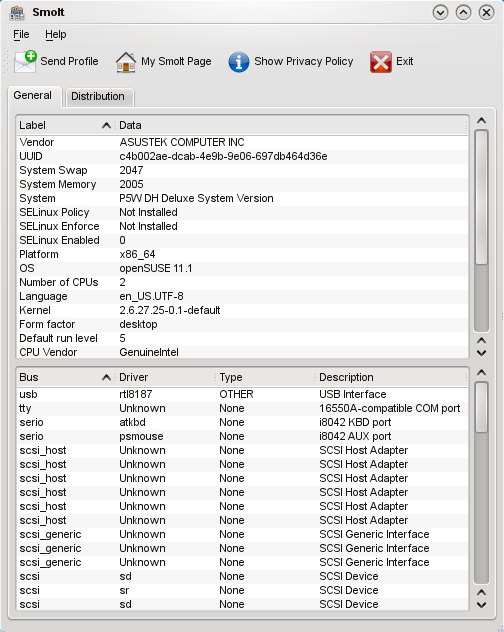Sort by the Label column header
The image size is (504, 632).
coord(65,125)
